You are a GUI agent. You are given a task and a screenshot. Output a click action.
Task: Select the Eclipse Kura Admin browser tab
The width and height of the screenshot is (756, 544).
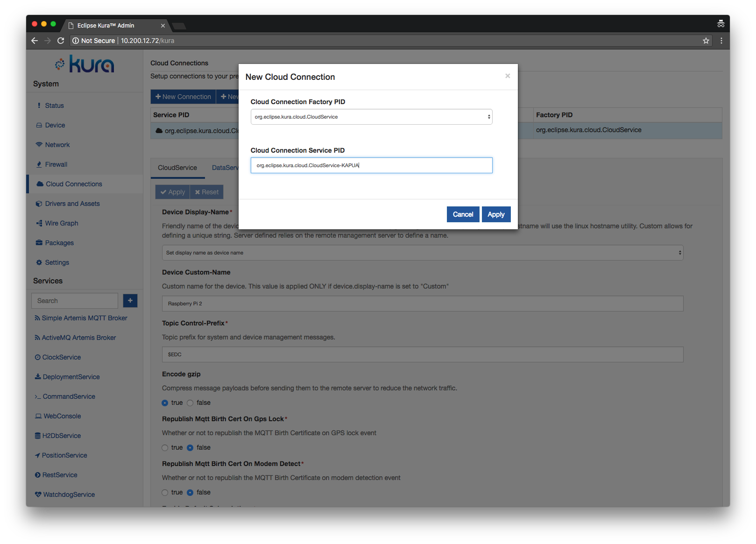pyautogui.click(x=115, y=25)
